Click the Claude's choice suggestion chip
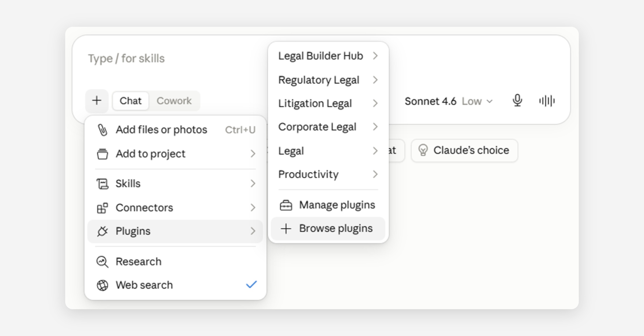The height and width of the screenshot is (336, 644). pos(464,150)
